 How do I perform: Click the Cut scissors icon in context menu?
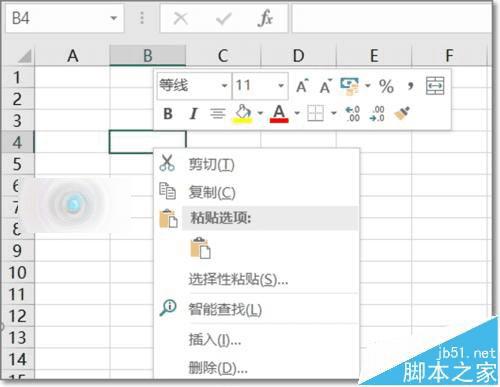(x=167, y=163)
